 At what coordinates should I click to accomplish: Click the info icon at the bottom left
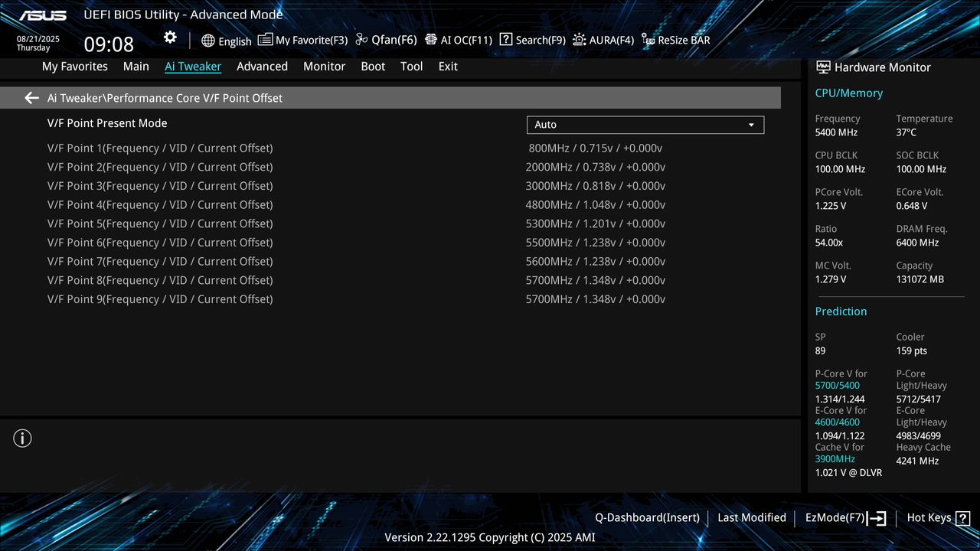22,438
